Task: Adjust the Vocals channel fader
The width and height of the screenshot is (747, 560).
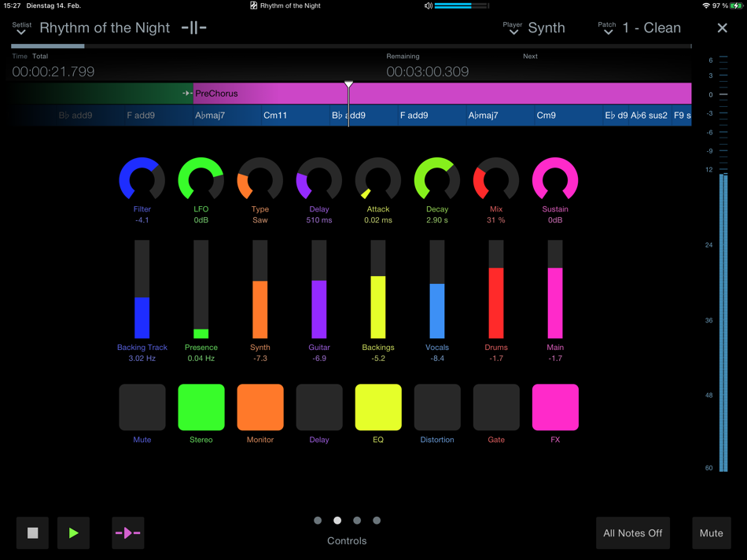Action: (436, 291)
